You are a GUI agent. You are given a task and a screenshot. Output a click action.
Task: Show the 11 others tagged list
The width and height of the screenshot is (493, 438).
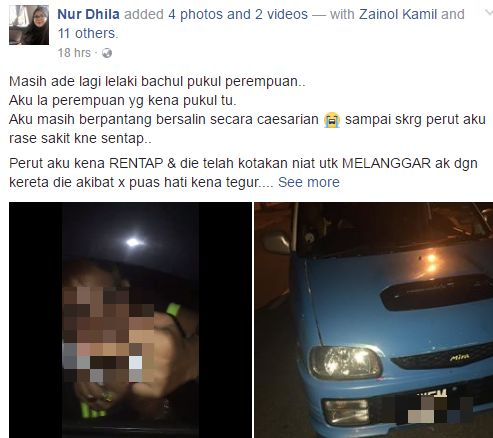[88, 33]
